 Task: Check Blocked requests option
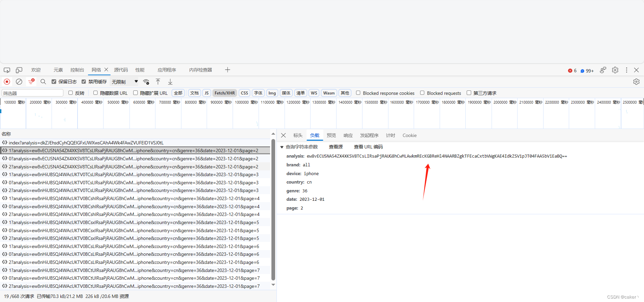(422, 93)
